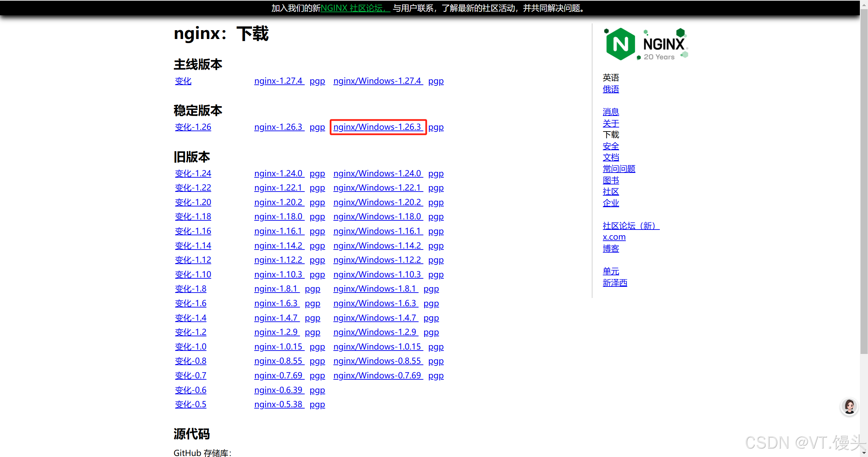Open the 变化-0.5 changelog
Viewport: 868px width, 457px height.
[191, 404]
